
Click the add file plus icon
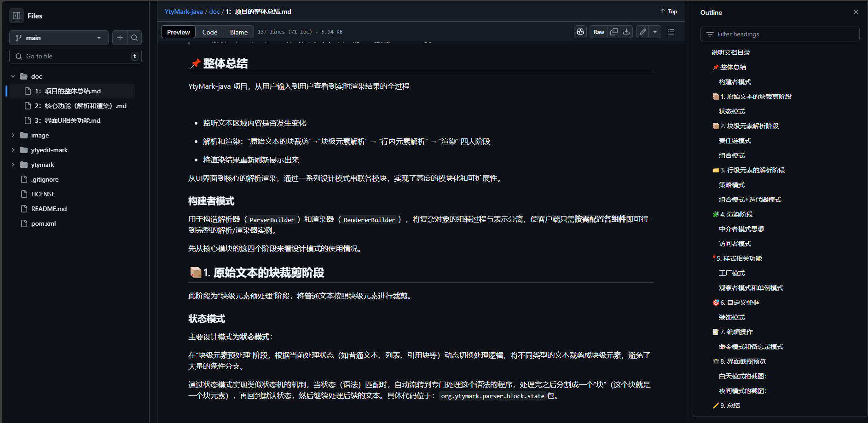coord(120,38)
